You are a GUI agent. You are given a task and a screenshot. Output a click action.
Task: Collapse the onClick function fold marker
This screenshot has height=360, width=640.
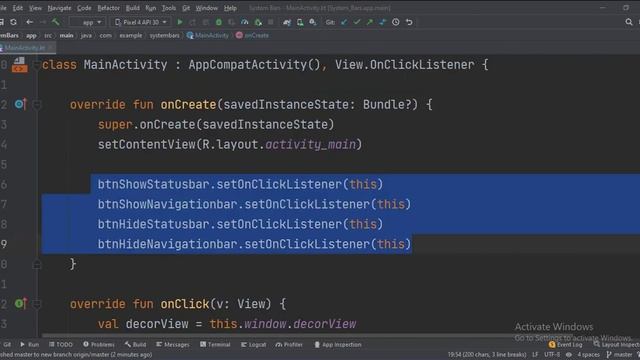click(x=37, y=304)
